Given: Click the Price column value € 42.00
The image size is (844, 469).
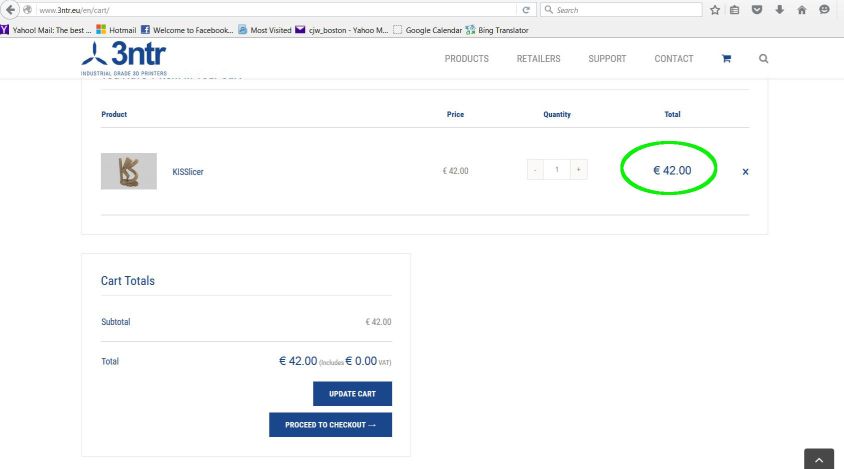Looking at the screenshot, I should click(455, 171).
